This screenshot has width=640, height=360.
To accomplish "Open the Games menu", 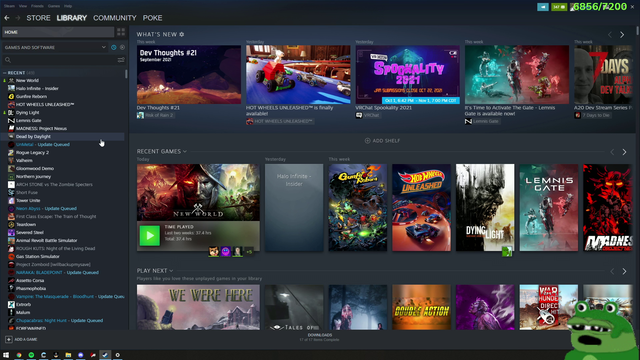I will click(x=54, y=6).
